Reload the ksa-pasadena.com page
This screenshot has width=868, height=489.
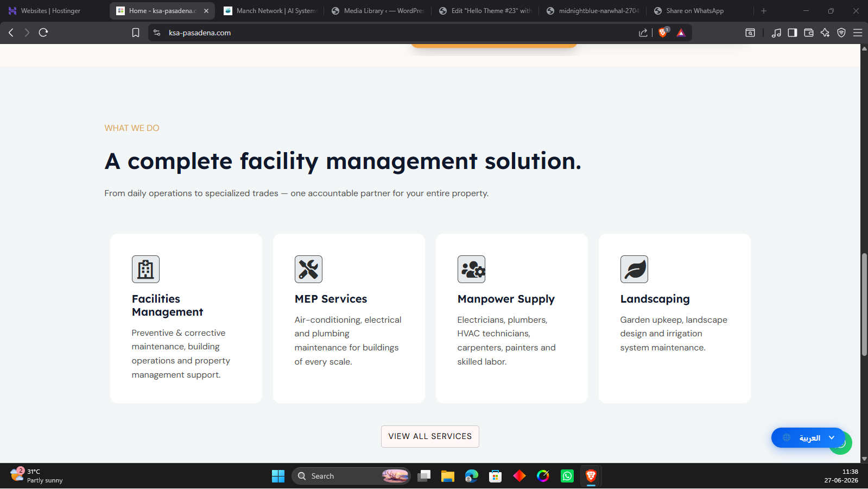(43, 33)
